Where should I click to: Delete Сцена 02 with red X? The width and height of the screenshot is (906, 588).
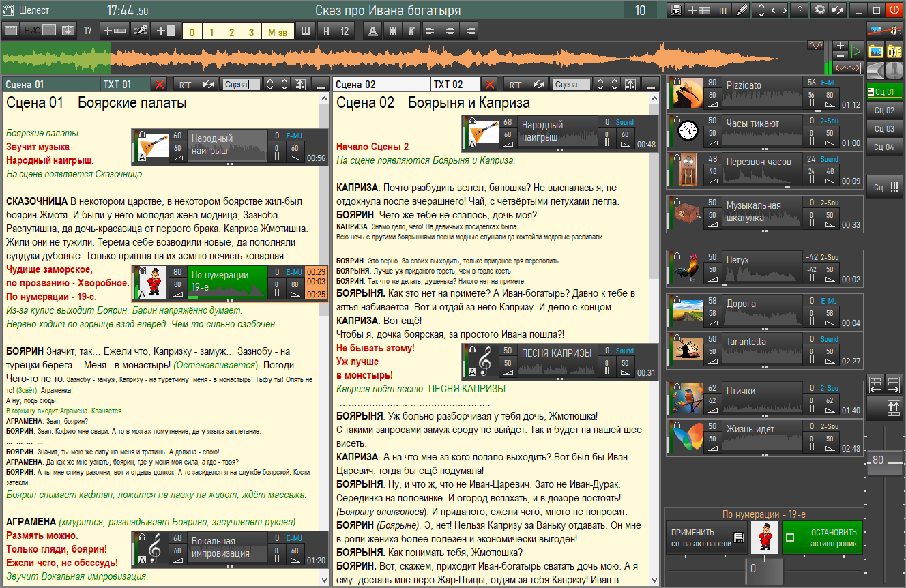489,85
